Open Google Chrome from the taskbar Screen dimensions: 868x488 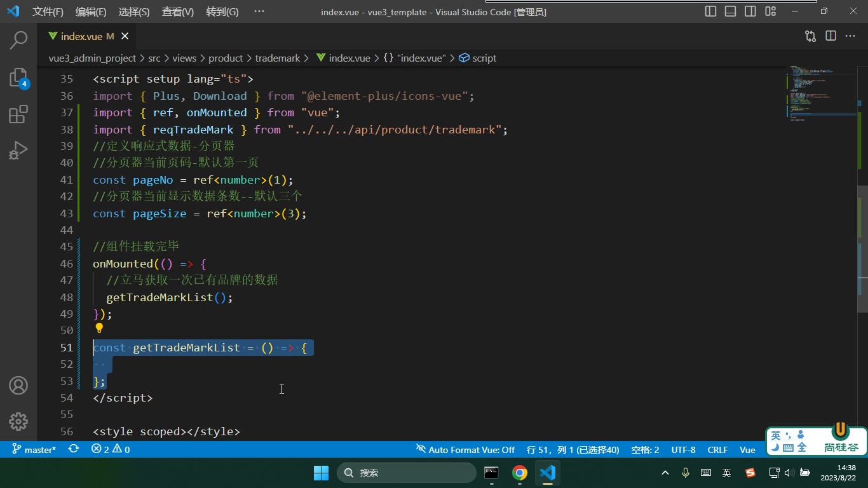coord(520,473)
